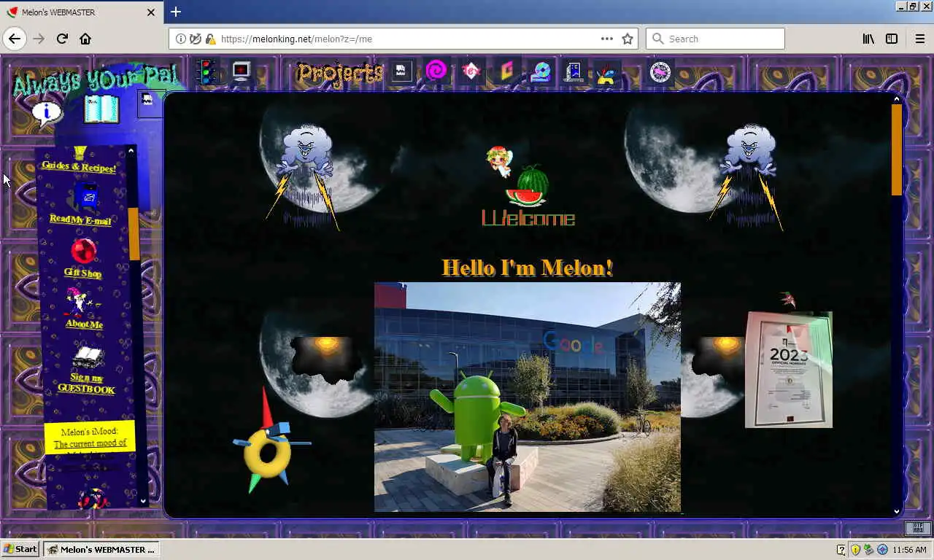Open a new tab with plus button
Image resolution: width=934 pixels, height=560 pixels.
[x=176, y=12]
